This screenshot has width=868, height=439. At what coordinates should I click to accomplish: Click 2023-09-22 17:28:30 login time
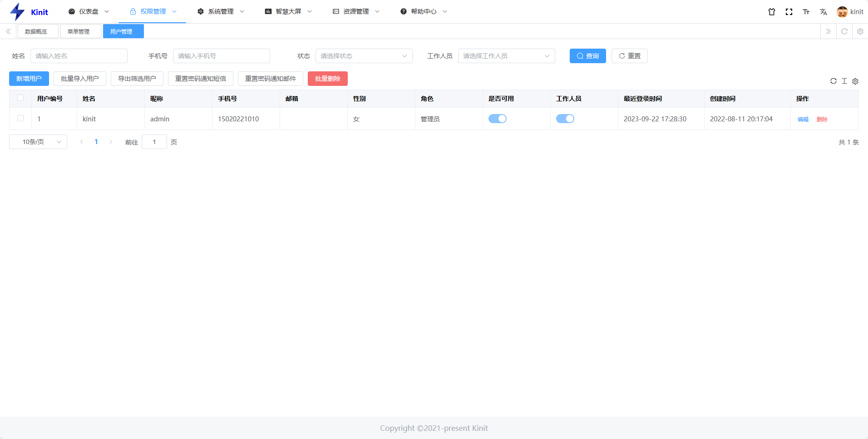coord(655,119)
